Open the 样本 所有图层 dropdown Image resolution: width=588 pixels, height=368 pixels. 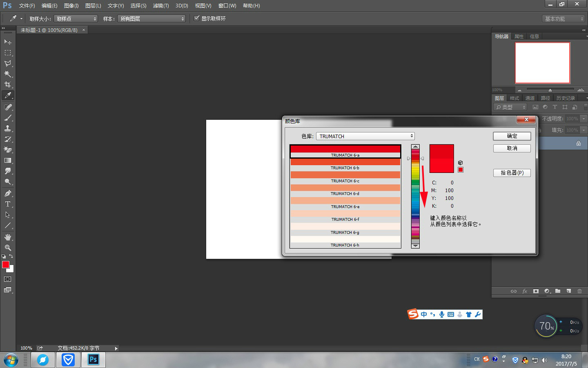tap(151, 19)
